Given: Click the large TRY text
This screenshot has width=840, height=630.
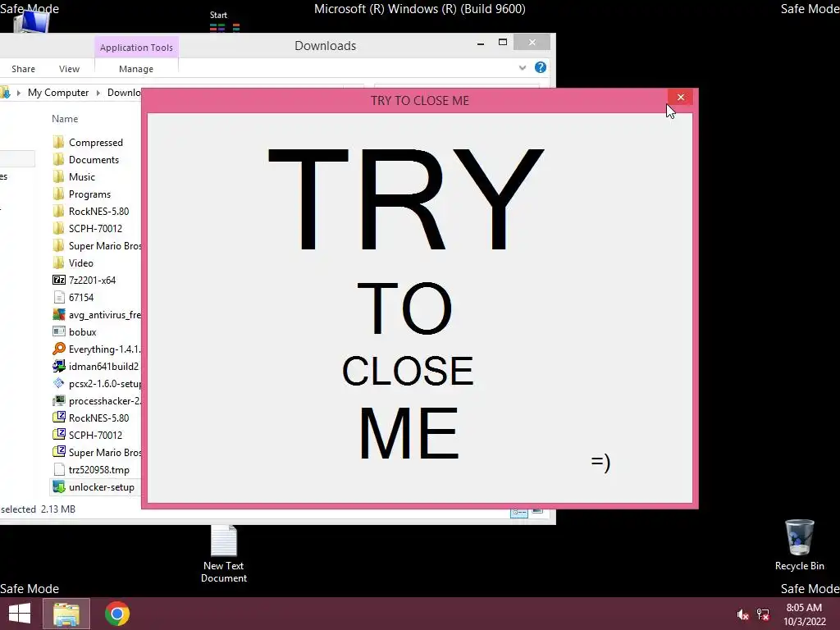Looking at the screenshot, I should click(407, 199).
